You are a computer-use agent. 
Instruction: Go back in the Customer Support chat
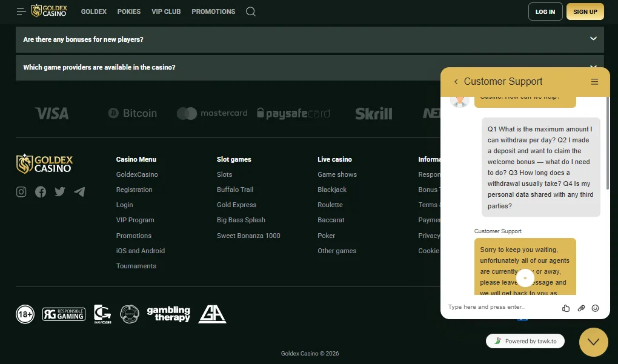pyautogui.click(x=456, y=82)
